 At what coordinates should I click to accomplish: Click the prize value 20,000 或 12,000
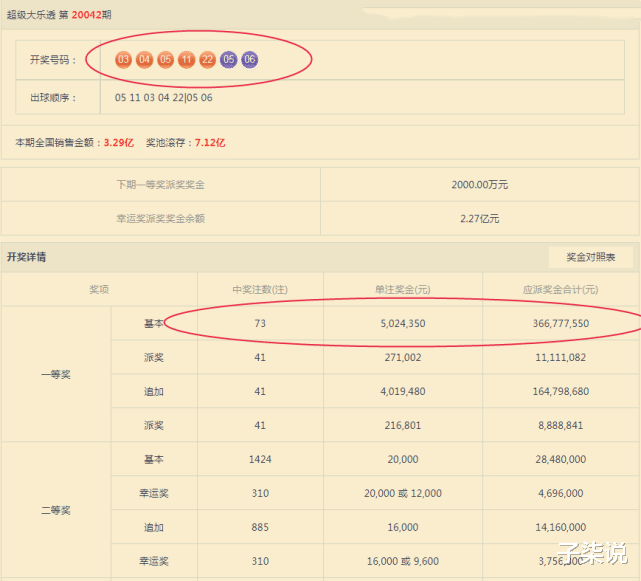tap(403, 493)
